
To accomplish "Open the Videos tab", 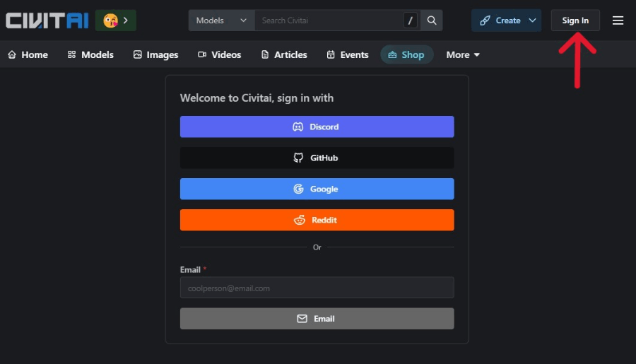I will (x=220, y=54).
